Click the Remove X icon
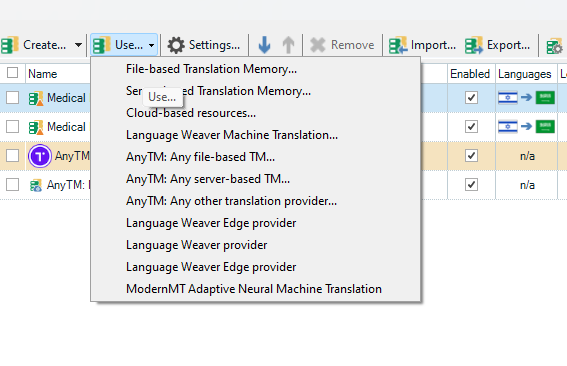 (x=317, y=45)
